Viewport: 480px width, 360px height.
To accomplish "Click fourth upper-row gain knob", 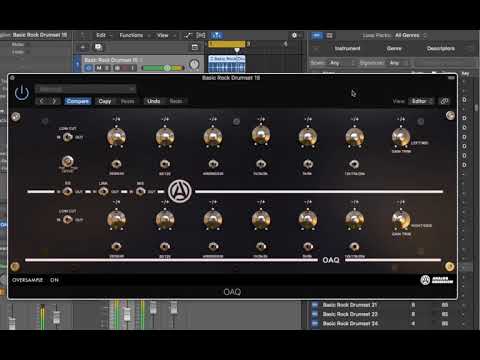I will tap(261, 135).
